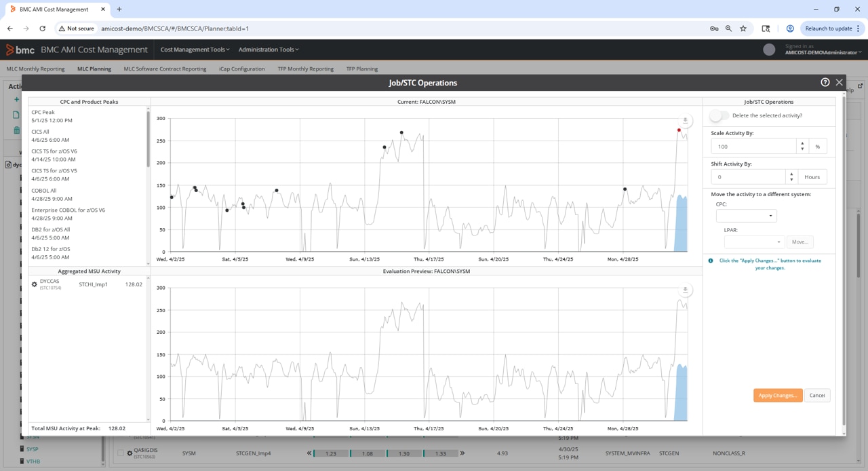This screenshot has height=471, width=868.
Task: Open help from the Job/STC Operations dialog
Action: 825,81
